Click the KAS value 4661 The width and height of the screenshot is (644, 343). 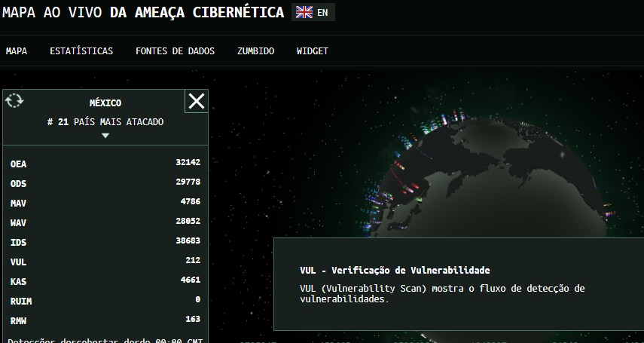tap(191, 280)
